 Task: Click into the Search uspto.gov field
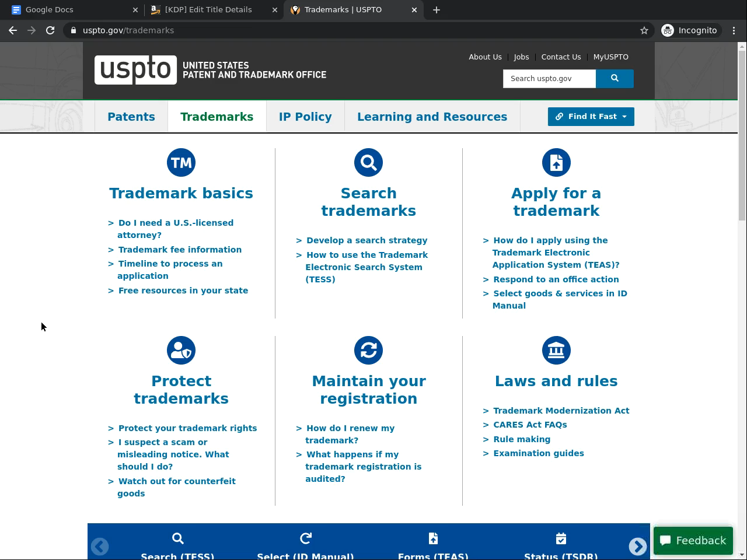pos(549,79)
